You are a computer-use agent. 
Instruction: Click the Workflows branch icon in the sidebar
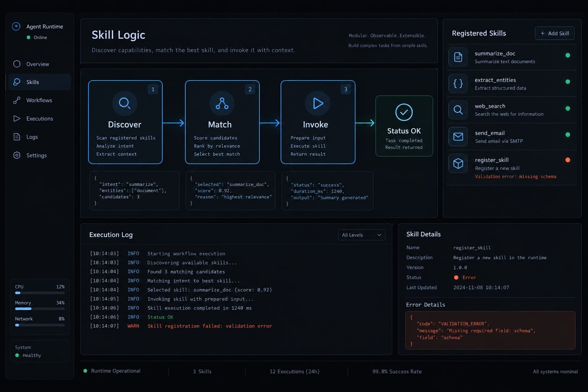coord(17,100)
